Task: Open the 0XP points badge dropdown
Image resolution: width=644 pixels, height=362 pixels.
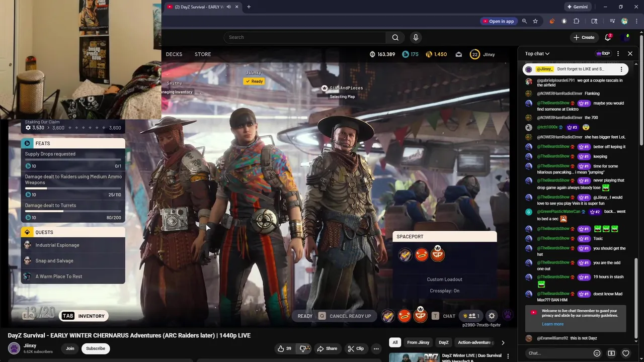Action: [x=603, y=54]
